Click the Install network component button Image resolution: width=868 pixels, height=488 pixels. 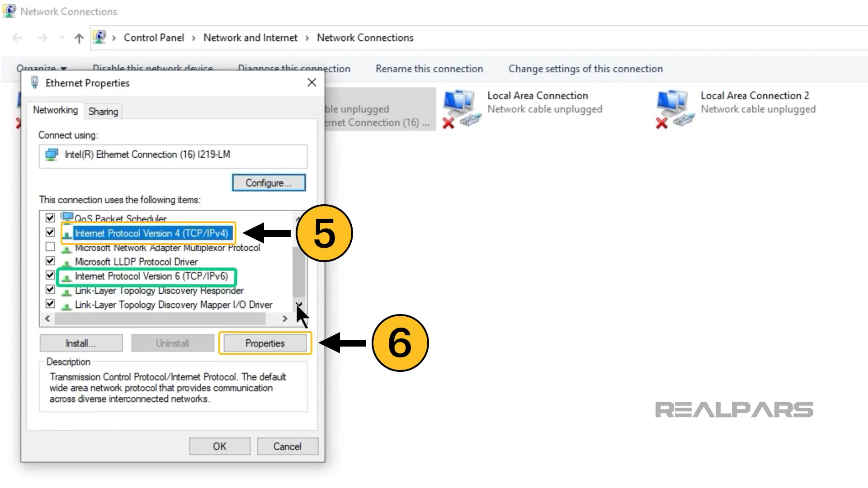point(80,343)
